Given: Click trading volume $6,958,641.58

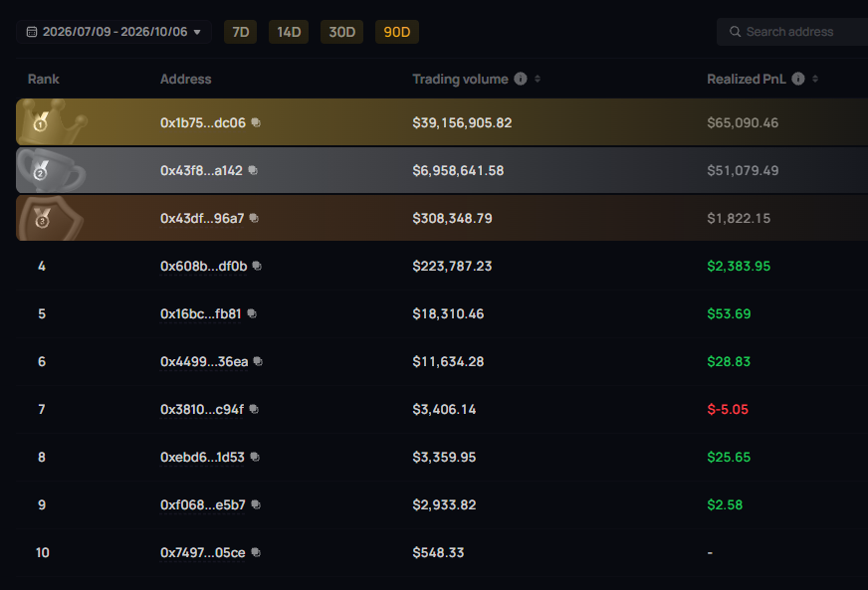Looking at the screenshot, I should click(x=458, y=170).
